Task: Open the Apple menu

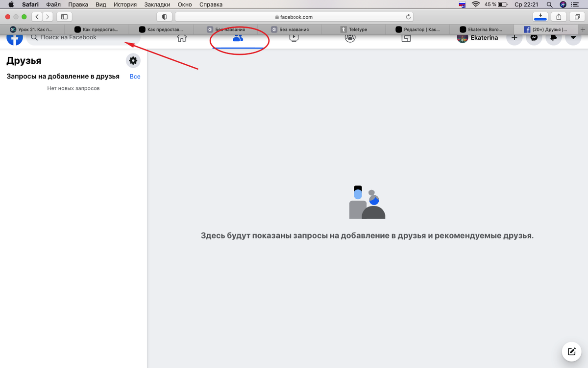Action: [11, 4]
